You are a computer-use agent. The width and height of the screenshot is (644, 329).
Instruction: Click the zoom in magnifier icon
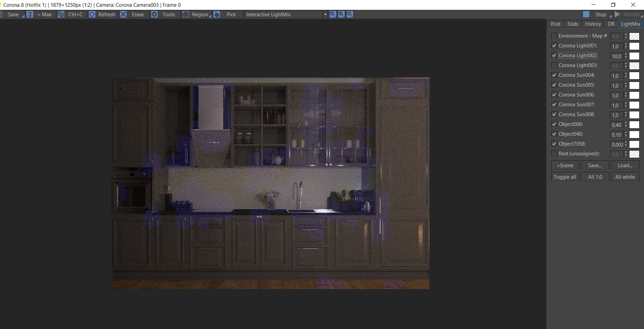[333, 14]
